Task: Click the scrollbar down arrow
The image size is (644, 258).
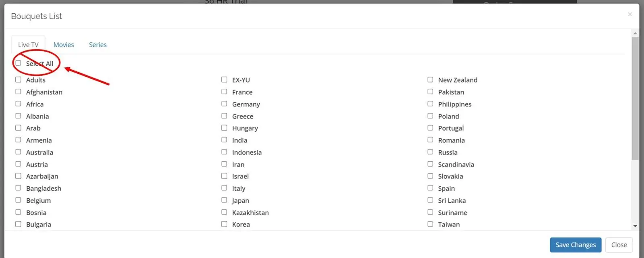Action: (635, 226)
